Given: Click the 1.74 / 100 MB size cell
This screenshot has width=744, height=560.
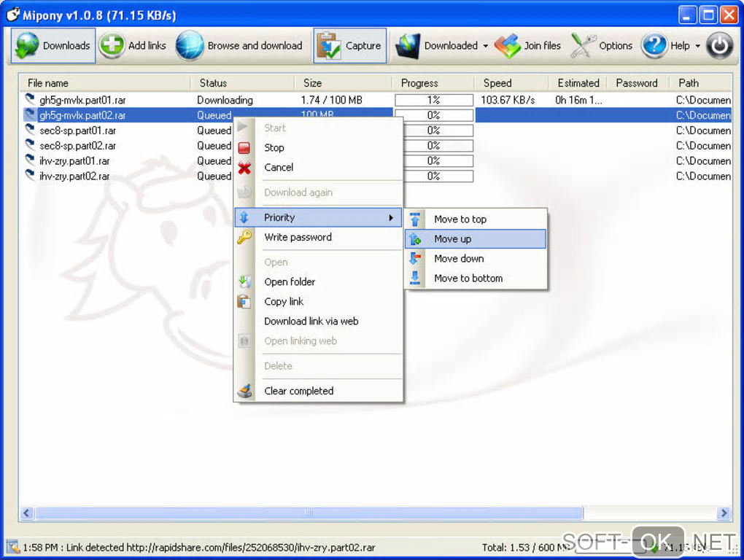Looking at the screenshot, I should click(332, 100).
